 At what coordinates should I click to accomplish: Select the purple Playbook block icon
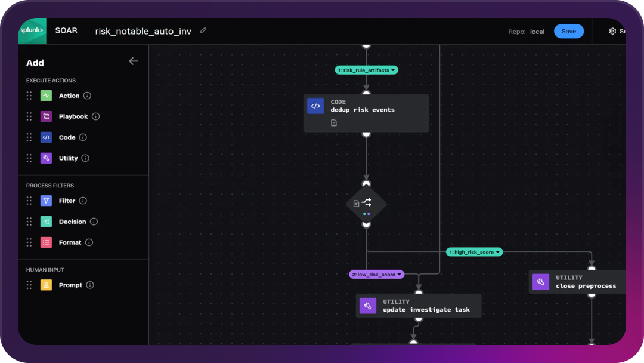(46, 116)
